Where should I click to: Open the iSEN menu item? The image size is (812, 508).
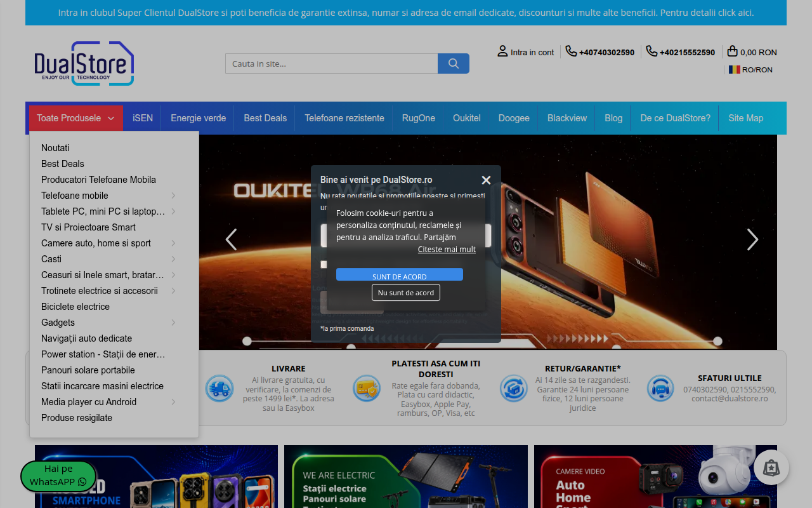(x=143, y=118)
